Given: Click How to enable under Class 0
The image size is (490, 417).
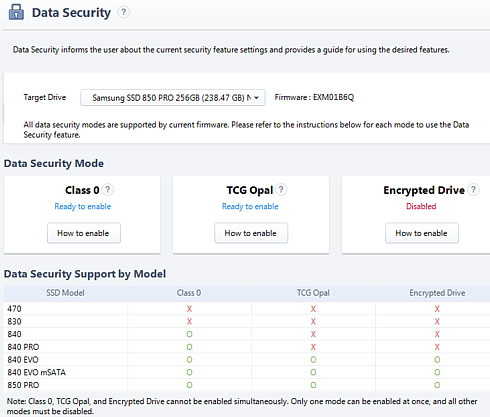Looking at the screenshot, I should pos(84,233).
